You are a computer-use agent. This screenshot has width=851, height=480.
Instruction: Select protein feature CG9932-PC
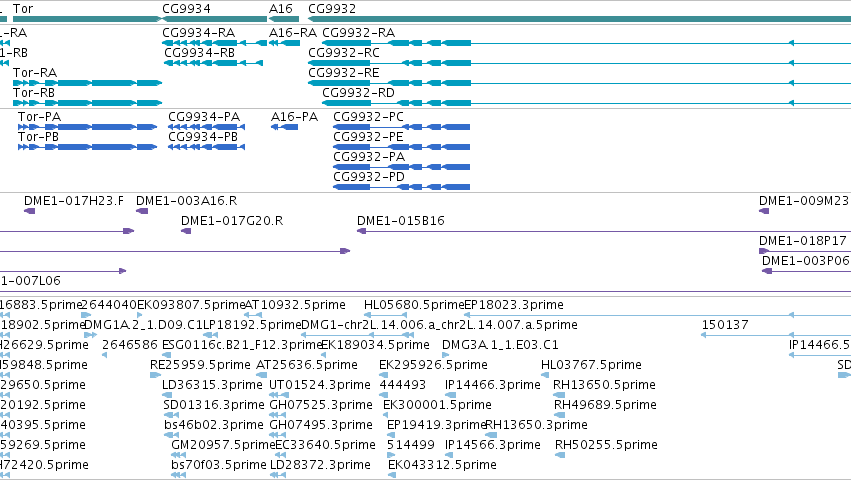(x=369, y=117)
